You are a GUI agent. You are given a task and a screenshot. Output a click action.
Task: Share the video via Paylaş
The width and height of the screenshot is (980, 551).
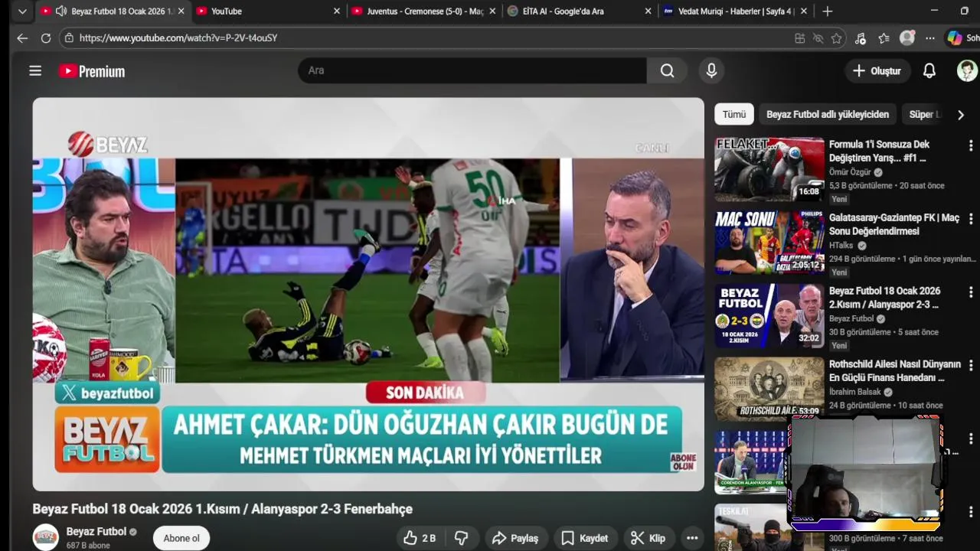coord(515,538)
